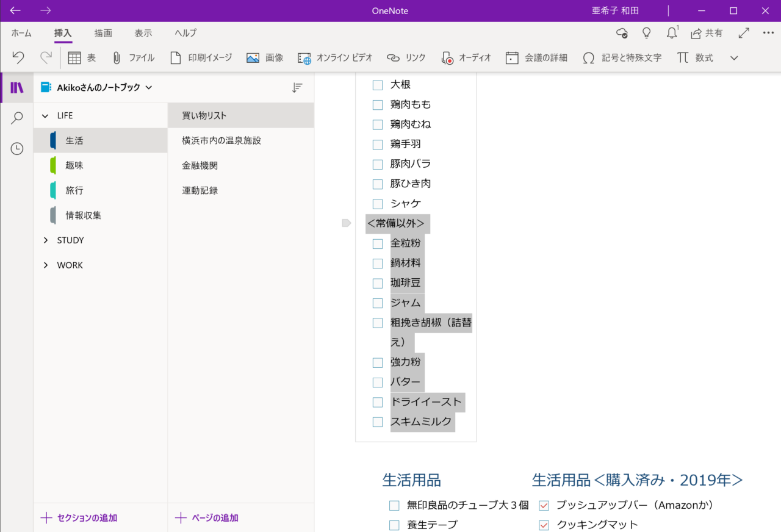Open the 横浜市内の温泉施設 page
781x532 pixels.
(x=221, y=140)
